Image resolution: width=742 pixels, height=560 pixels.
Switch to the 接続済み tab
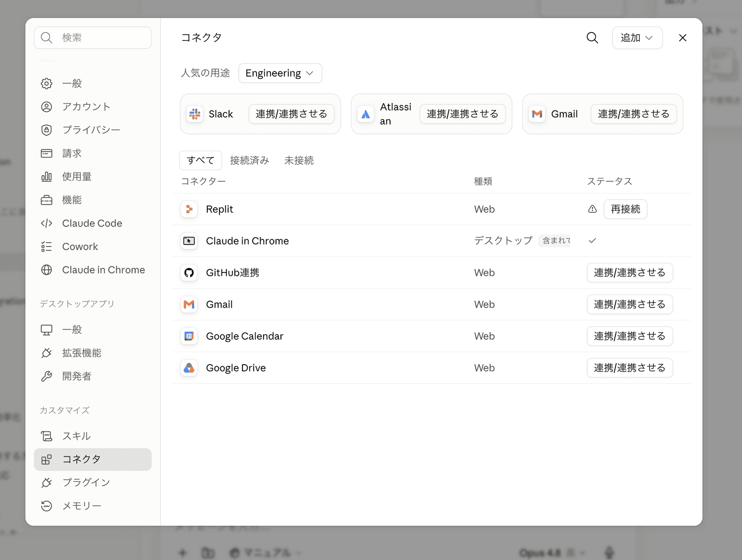[249, 160]
